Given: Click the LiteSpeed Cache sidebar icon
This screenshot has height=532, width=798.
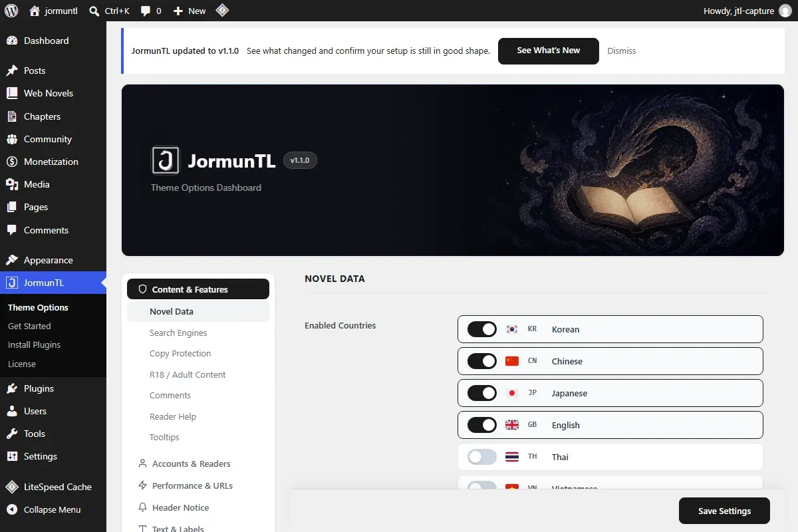Looking at the screenshot, I should [12, 487].
